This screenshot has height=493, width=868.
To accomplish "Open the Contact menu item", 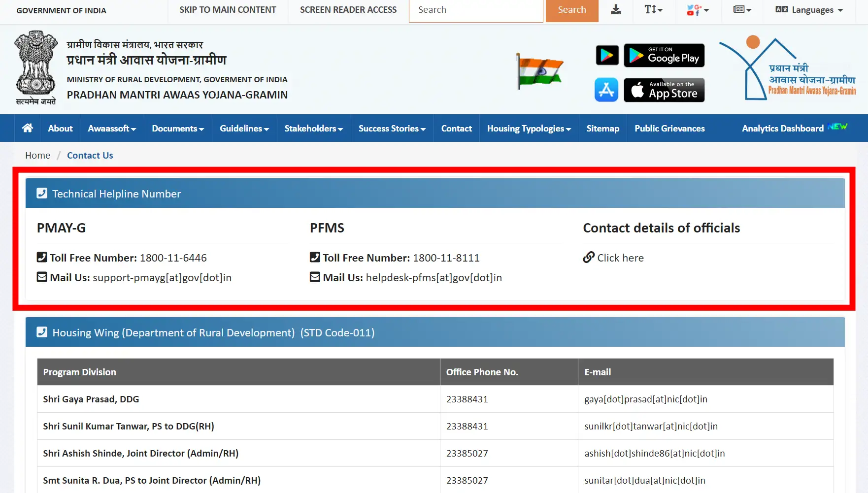I will click(457, 128).
